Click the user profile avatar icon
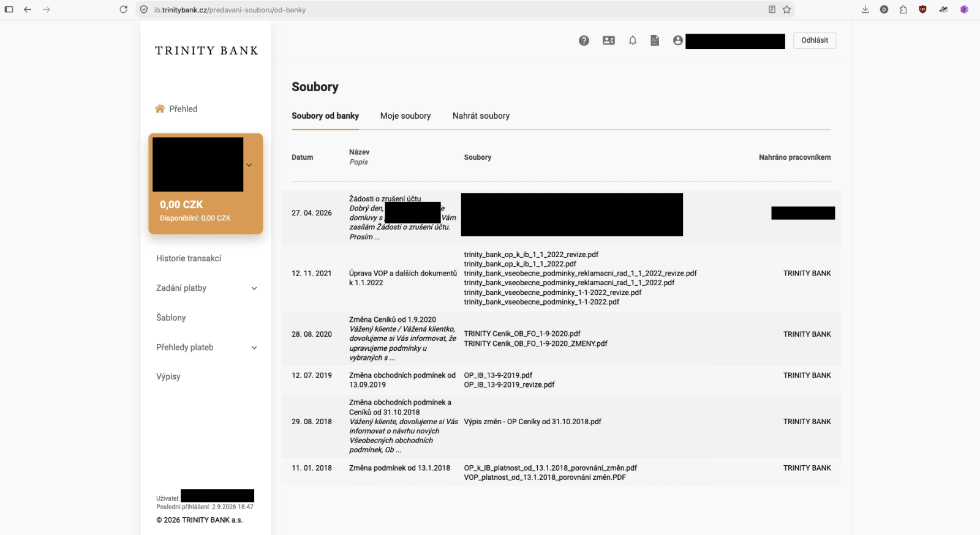The width and height of the screenshot is (980, 535). [x=677, y=40]
